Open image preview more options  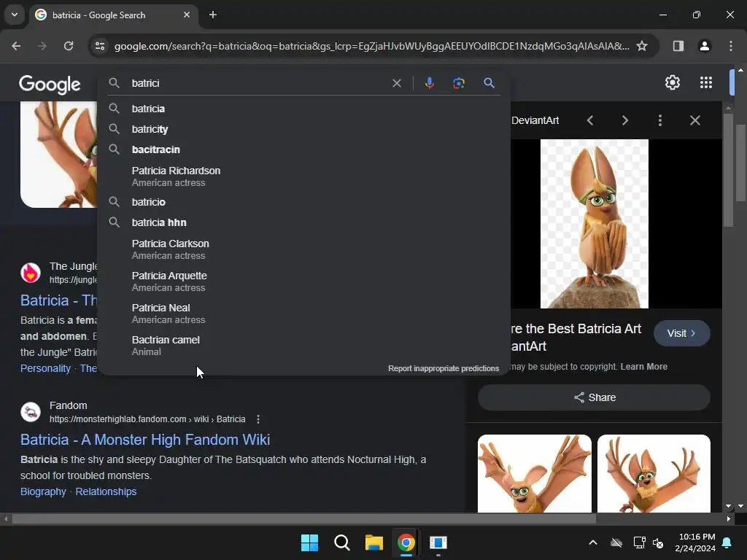[x=659, y=120]
